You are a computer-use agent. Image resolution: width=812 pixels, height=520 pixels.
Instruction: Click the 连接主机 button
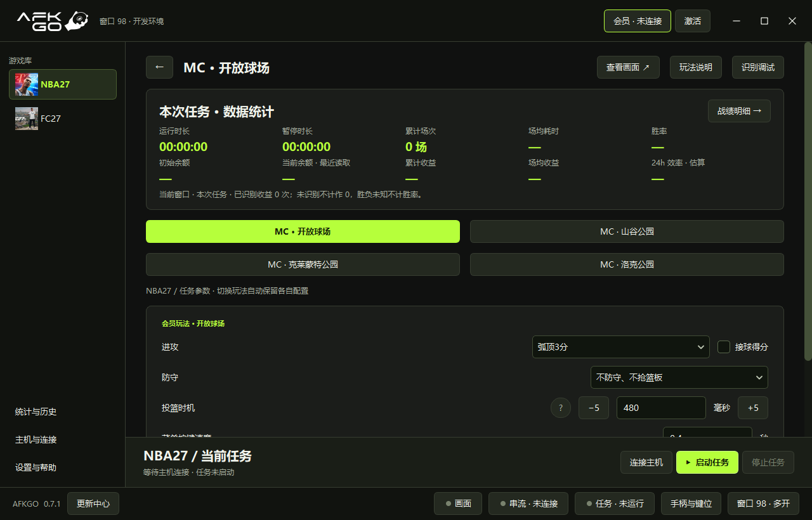pos(646,462)
